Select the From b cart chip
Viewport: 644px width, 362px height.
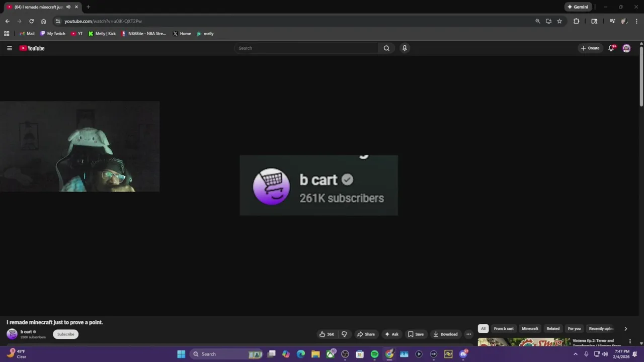[504, 328]
